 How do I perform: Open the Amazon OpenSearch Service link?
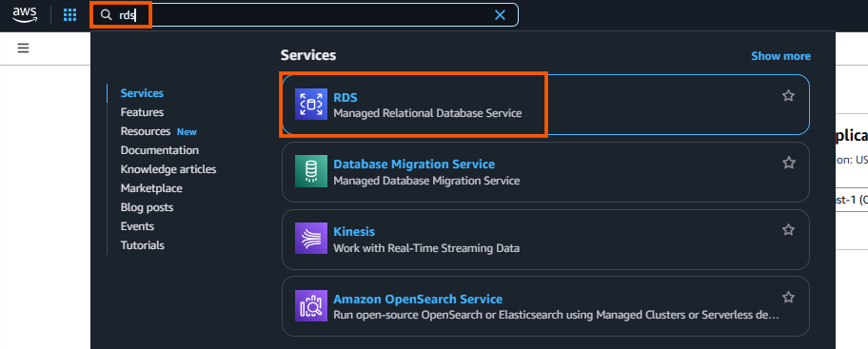(418, 300)
